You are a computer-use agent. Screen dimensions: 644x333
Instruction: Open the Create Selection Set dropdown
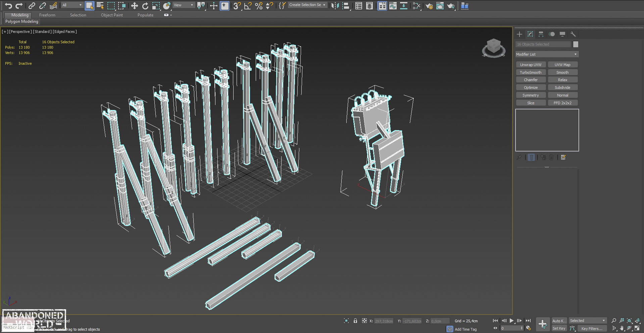(x=307, y=5)
